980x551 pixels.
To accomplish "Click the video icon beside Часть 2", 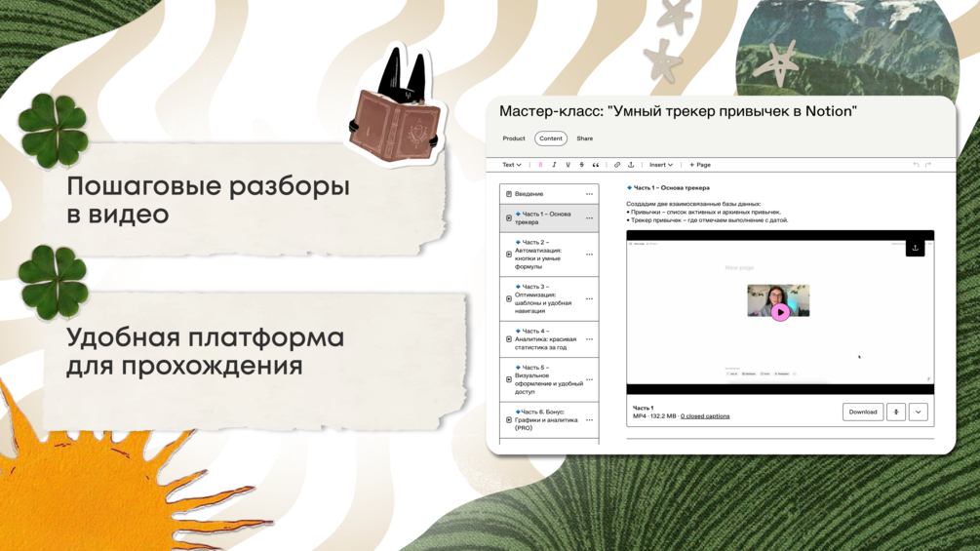I will [x=509, y=255].
